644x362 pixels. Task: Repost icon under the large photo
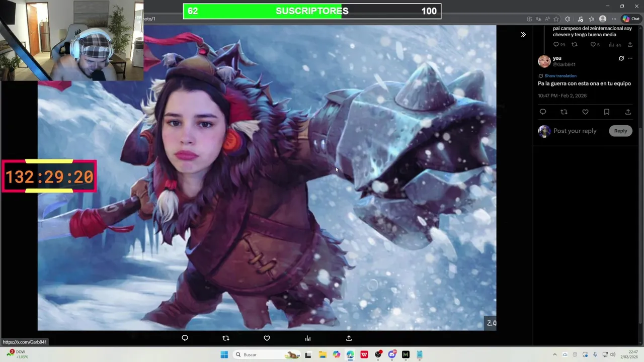tap(226, 338)
